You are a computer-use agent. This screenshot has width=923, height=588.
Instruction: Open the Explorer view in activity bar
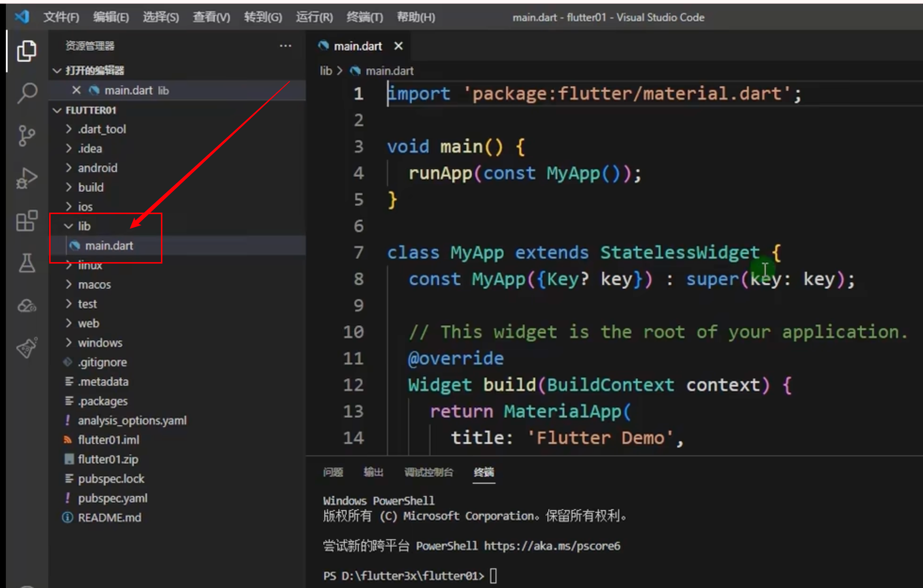coord(26,51)
